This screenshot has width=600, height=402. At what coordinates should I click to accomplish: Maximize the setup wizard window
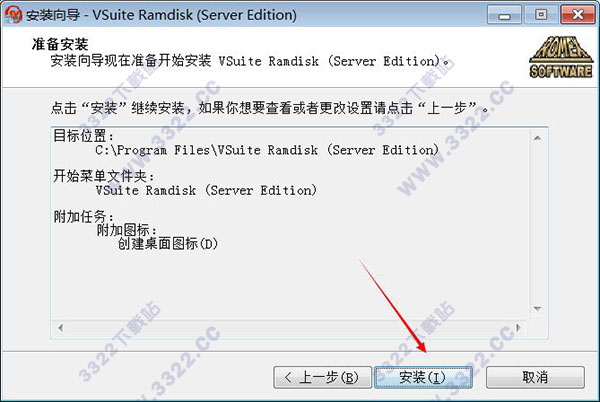(541, 15)
